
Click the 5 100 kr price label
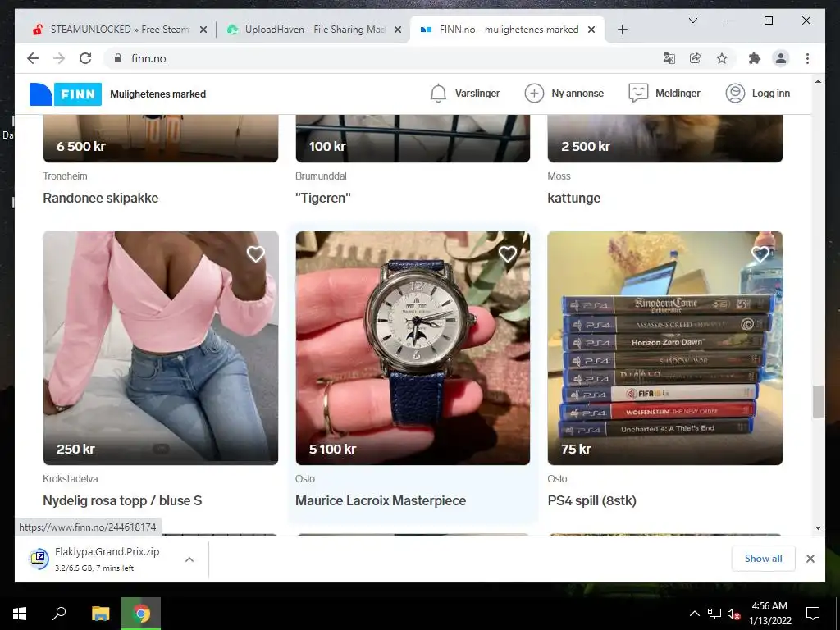tap(333, 449)
